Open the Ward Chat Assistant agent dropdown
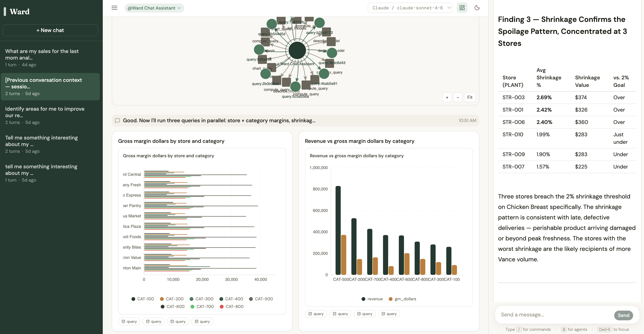This screenshot has width=644, height=334. point(154,8)
